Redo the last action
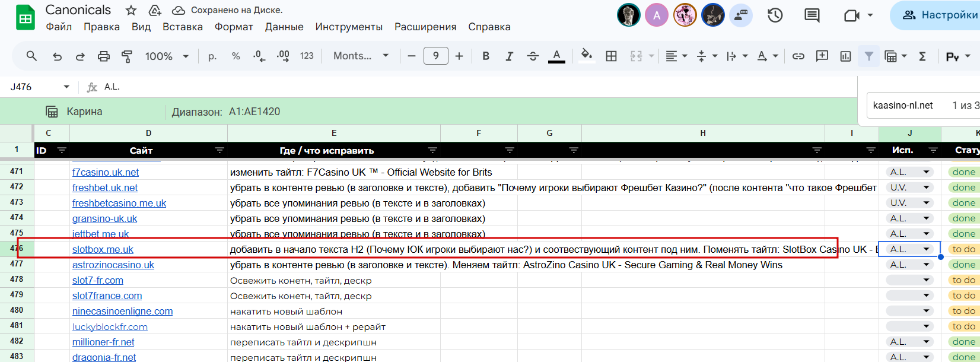The height and width of the screenshot is (362, 980). click(x=80, y=56)
